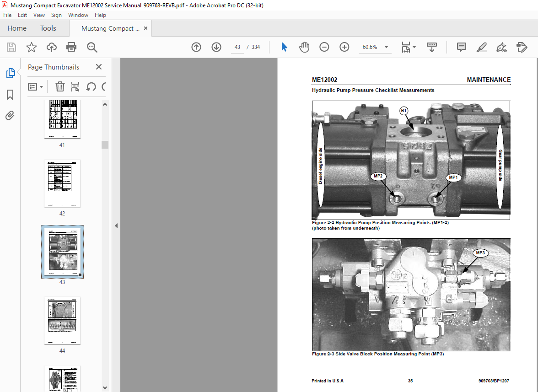This screenshot has width=538, height=392.
Task: Click the fit page width icon
Action: [406, 47]
